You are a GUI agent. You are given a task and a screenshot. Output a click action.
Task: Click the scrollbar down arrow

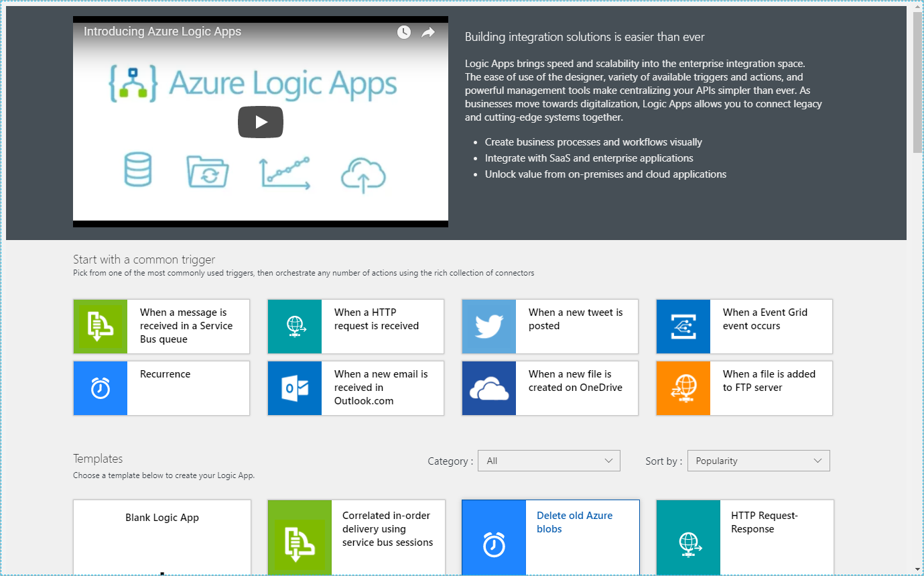click(917, 569)
